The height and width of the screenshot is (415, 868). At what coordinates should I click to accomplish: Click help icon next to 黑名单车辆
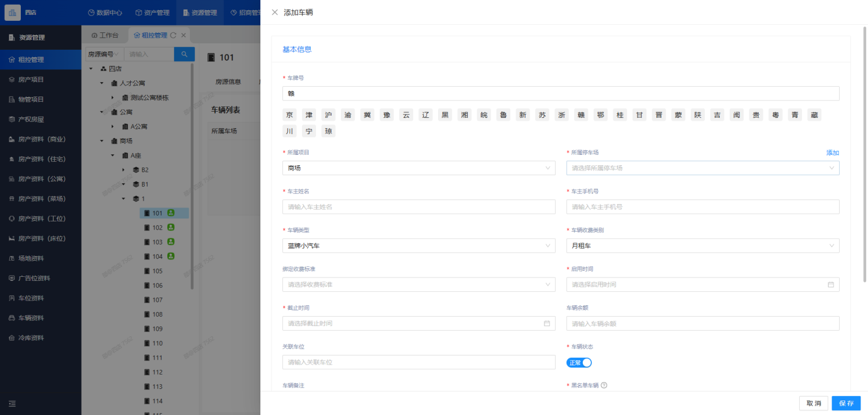click(x=604, y=386)
